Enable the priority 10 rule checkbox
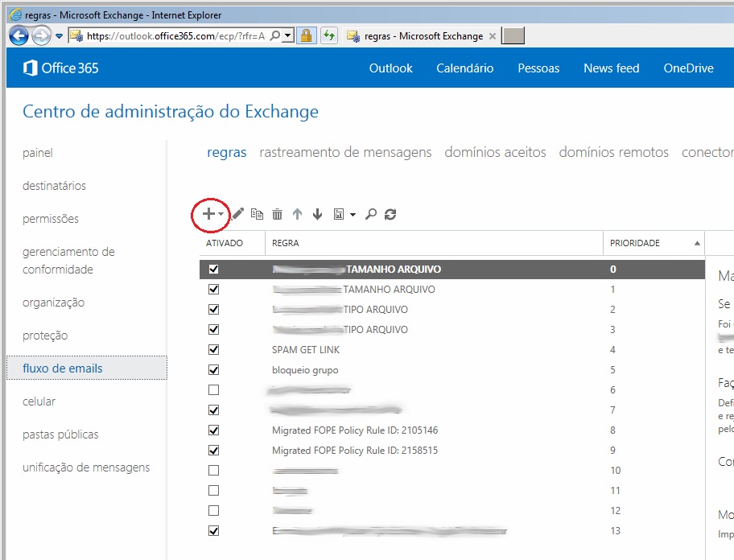The image size is (734, 560). (213, 470)
